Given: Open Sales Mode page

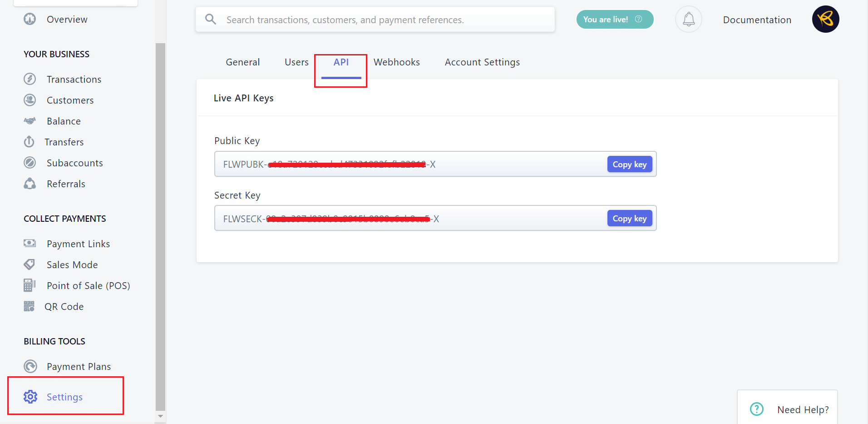Looking at the screenshot, I should 72,264.
